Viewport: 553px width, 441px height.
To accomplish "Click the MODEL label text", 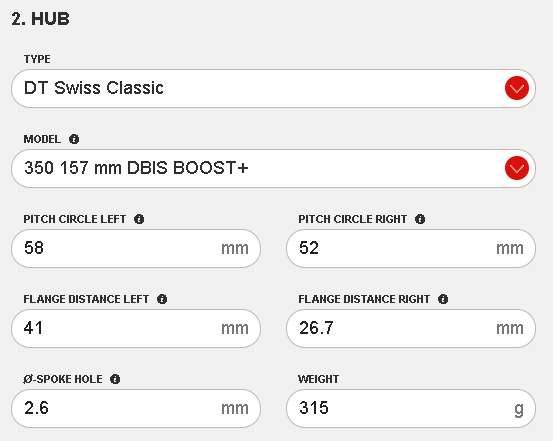I will [x=42, y=139].
